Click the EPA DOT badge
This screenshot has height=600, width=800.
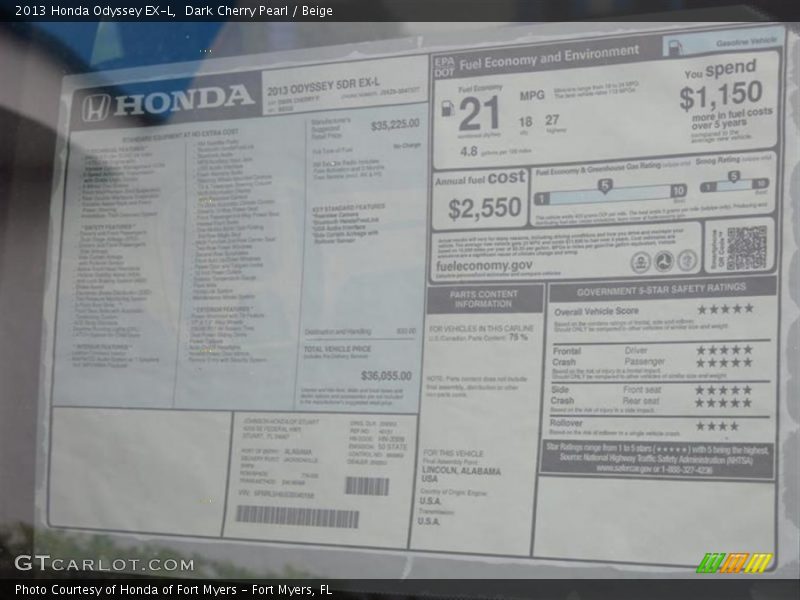443,67
